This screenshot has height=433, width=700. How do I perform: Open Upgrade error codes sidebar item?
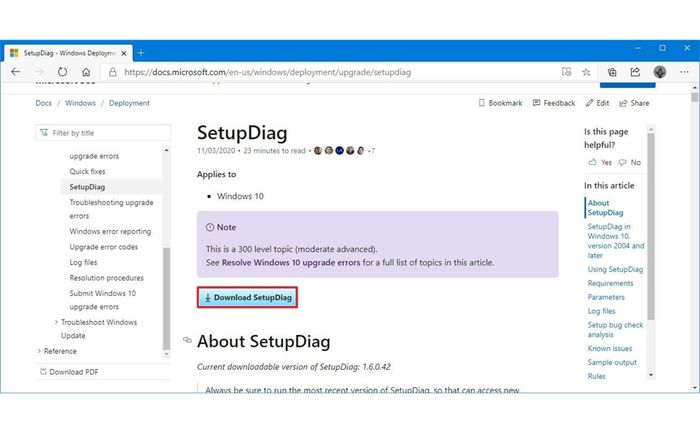click(104, 247)
